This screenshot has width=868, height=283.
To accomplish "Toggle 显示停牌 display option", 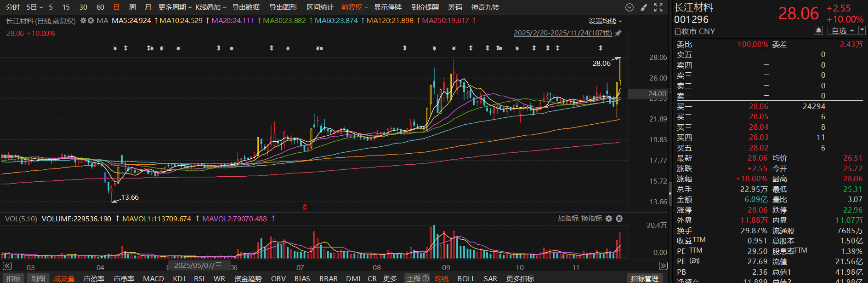I will 387,7.
